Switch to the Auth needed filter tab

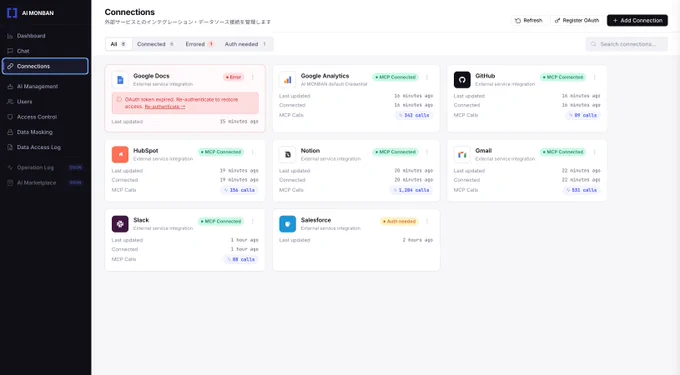tap(245, 44)
